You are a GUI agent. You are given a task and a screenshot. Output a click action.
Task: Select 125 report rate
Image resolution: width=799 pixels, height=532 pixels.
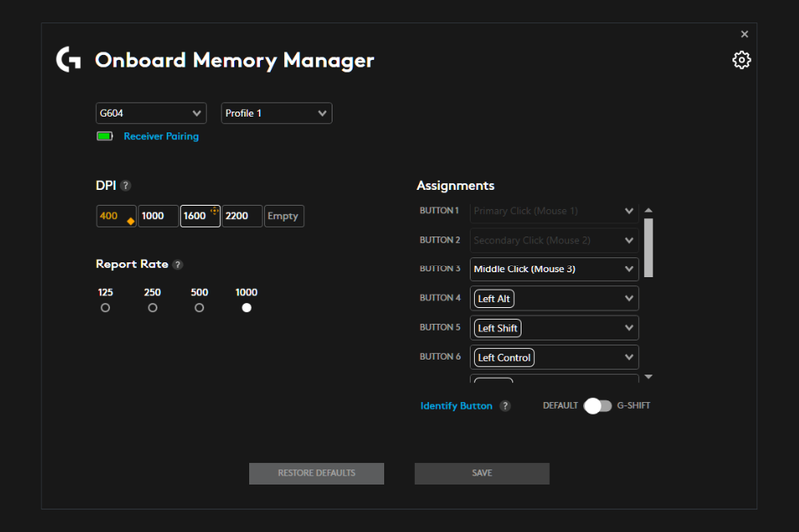pyautogui.click(x=105, y=308)
